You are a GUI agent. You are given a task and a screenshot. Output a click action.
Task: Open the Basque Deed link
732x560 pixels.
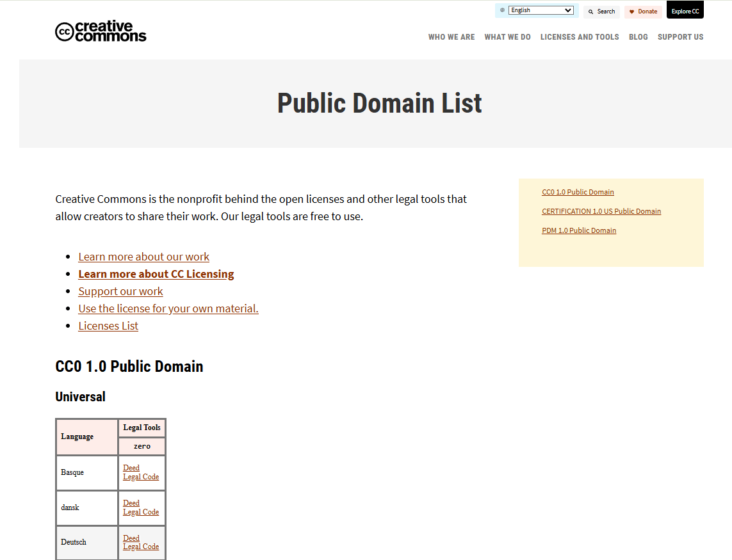tap(131, 468)
